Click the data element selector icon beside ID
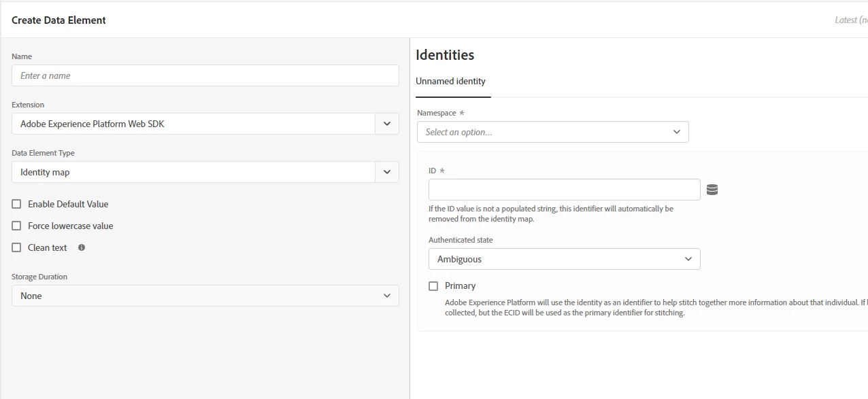Viewport: 868px width, 399px height. click(x=712, y=190)
